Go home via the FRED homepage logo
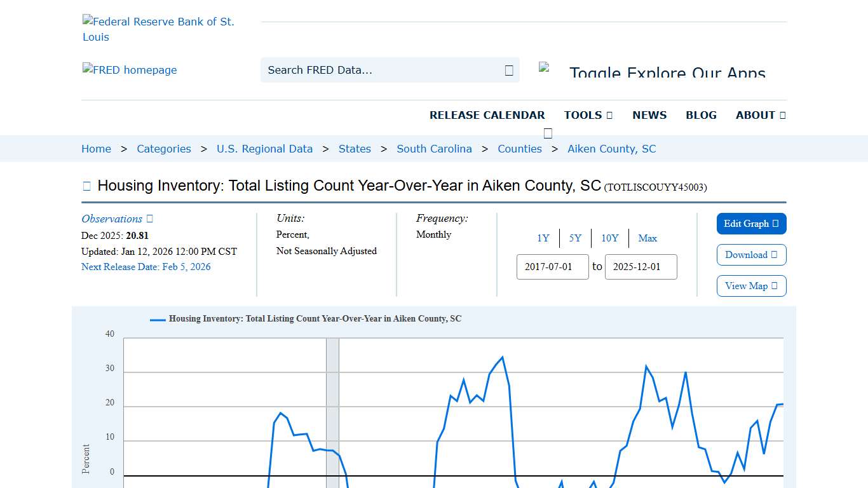This screenshot has width=868, height=488. tap(130, 70)
